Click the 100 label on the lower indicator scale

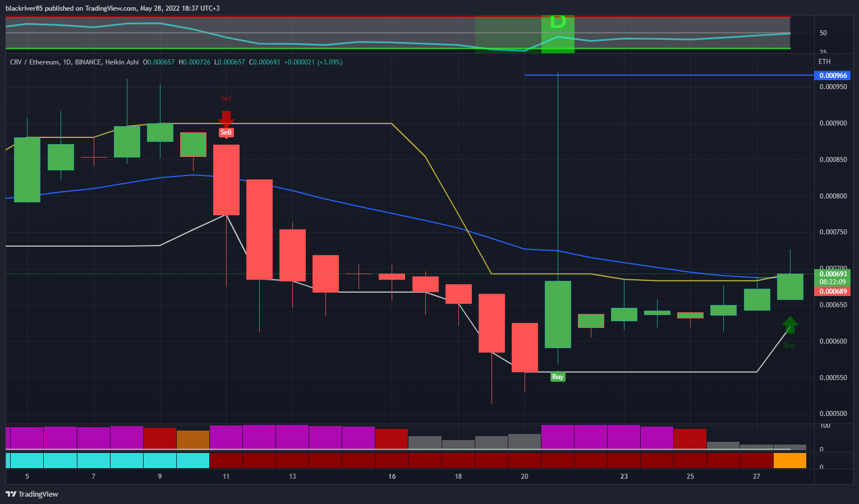(825, 426)
